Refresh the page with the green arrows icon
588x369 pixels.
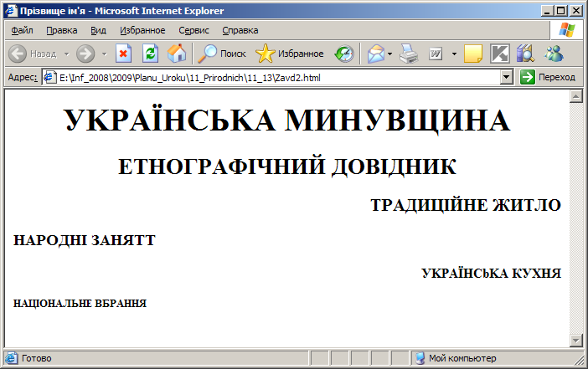[x=151, y=54]
